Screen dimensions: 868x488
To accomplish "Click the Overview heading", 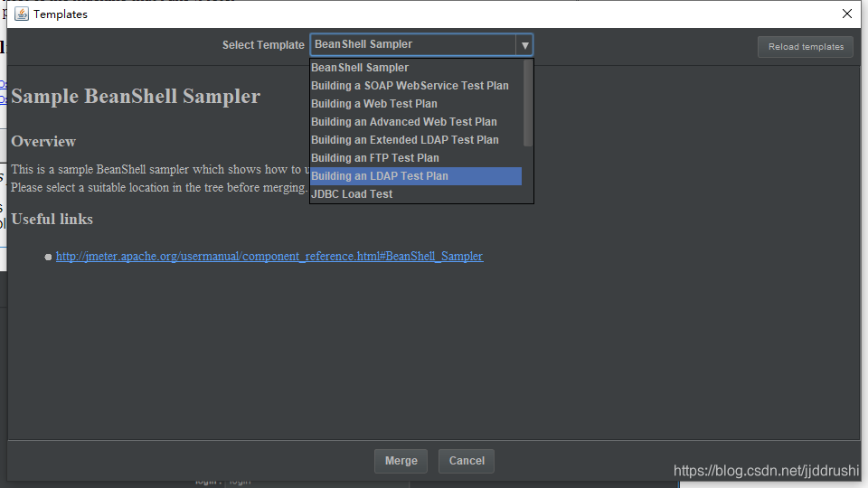I will pyautogui.click(x=43, y=142).
